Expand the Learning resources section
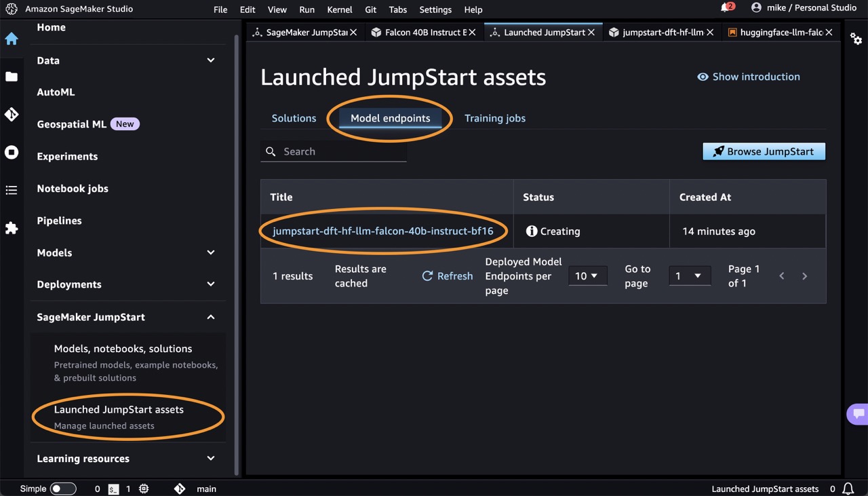868x496 pixels. [211, 459]
